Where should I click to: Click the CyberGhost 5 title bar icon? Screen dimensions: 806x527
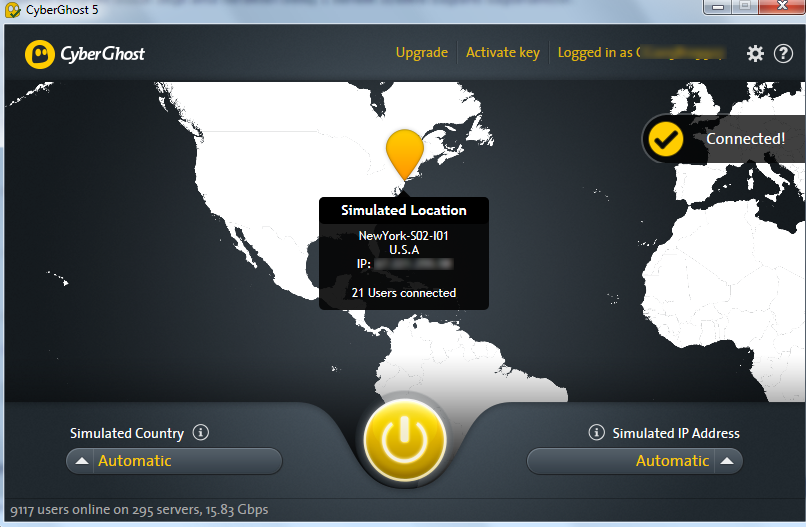(12, 10)
